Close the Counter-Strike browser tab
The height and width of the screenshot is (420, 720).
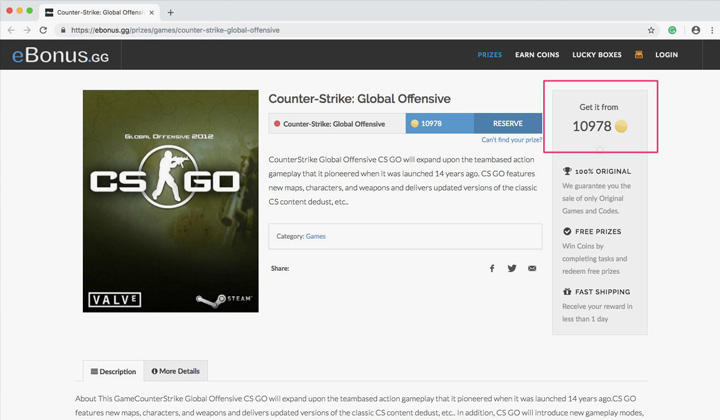tap(152, 12)
